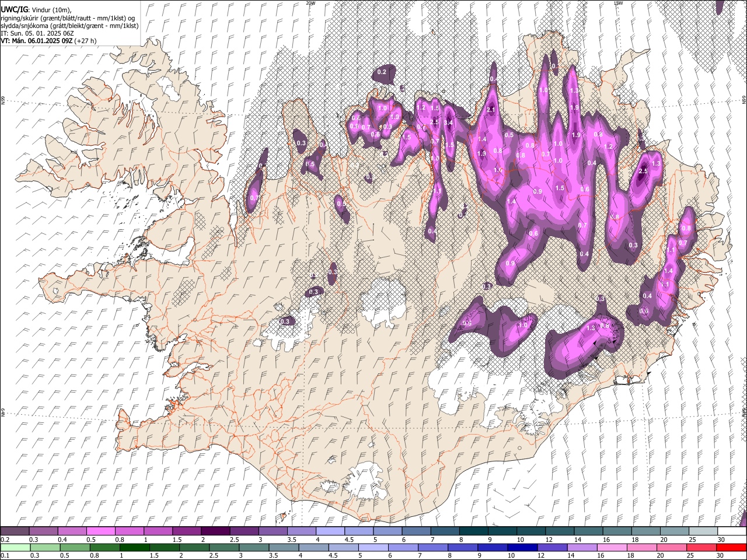Click the "UWC/IG: Vindur (10m)," title line
This screenshot has width=747, height=560.
(36, 10)
